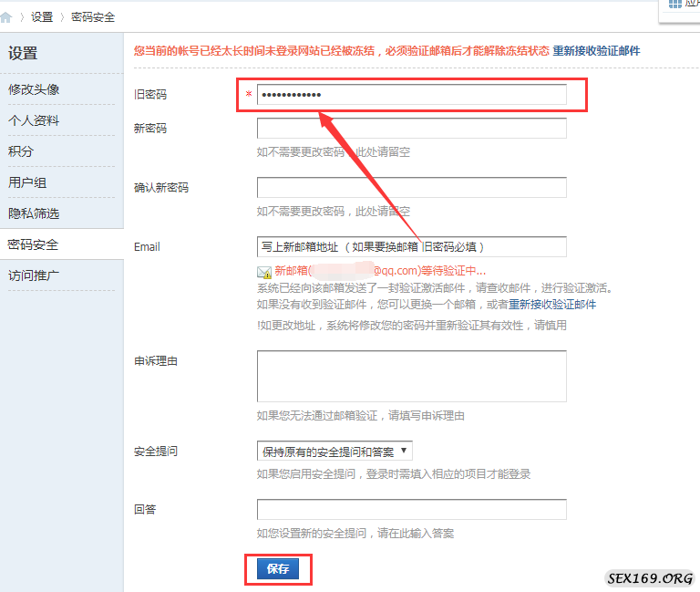This screenshot has width=700, height=592.
Task: Focus the 旧密码 password field
Action: pos(411,95)
